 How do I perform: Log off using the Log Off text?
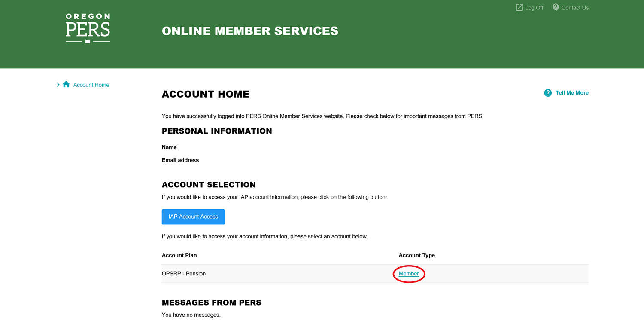[534, 8]
